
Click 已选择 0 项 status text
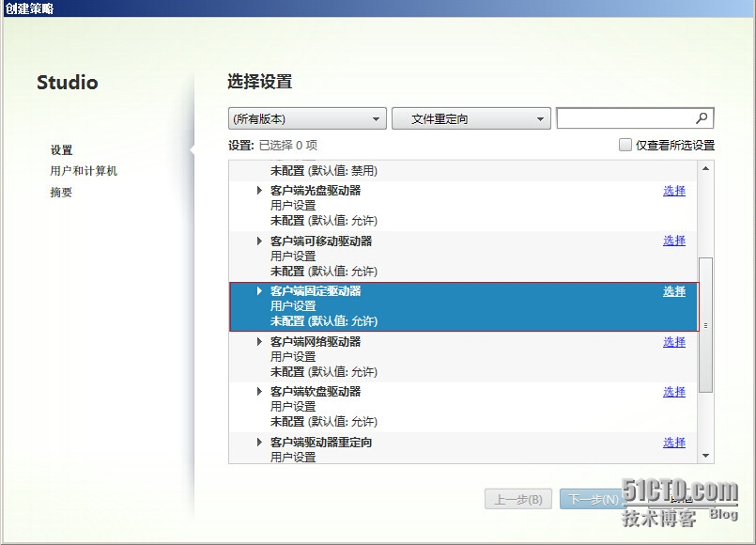pyautogui.click(x=287, y=145)
